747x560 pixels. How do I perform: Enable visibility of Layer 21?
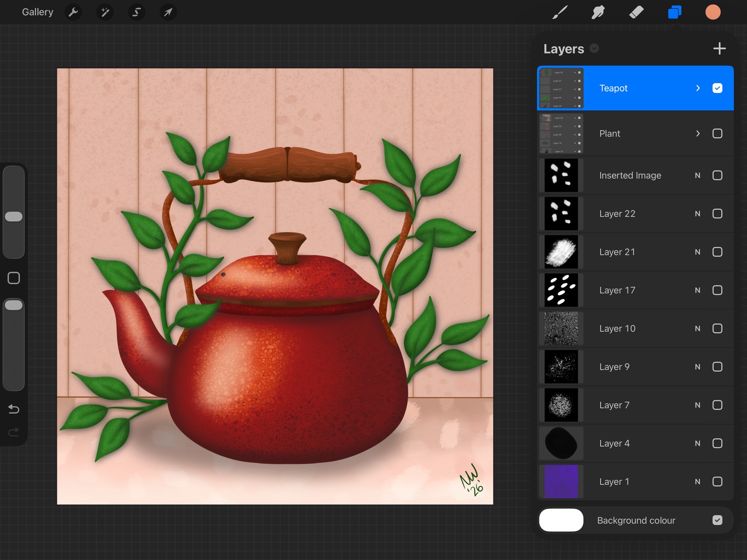coord(717,252)
